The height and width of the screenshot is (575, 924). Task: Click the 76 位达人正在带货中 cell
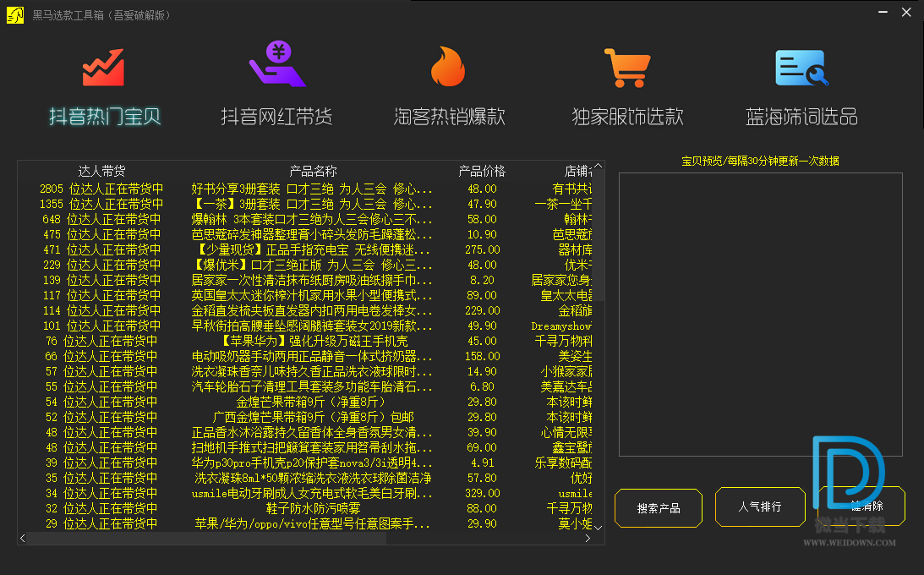pos(101,341)
